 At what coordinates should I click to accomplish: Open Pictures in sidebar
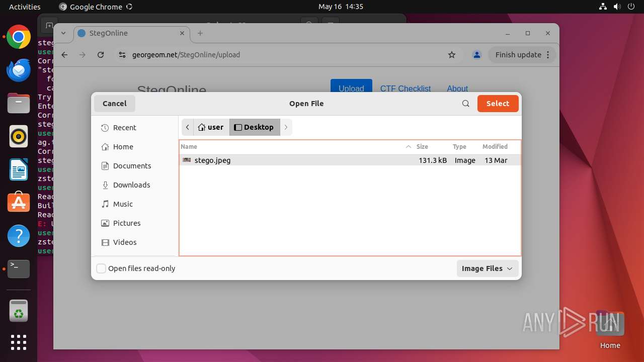135,223
